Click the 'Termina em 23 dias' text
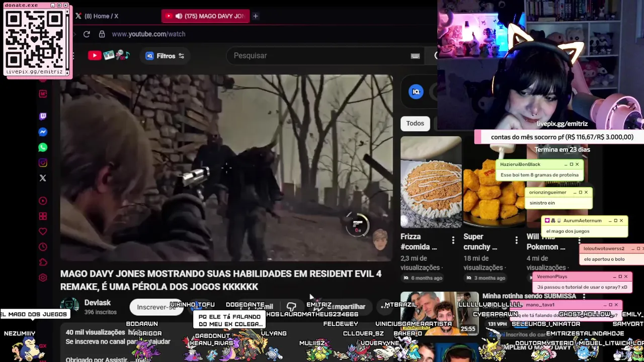 tap(562, 149)
